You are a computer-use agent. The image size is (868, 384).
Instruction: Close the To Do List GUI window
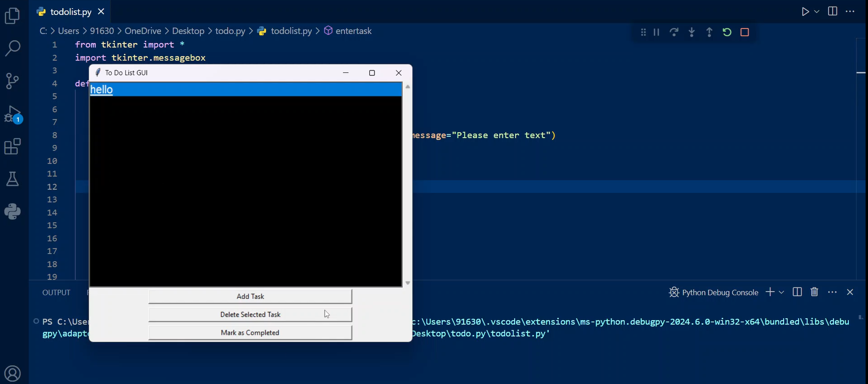click(x=399, y=73)
